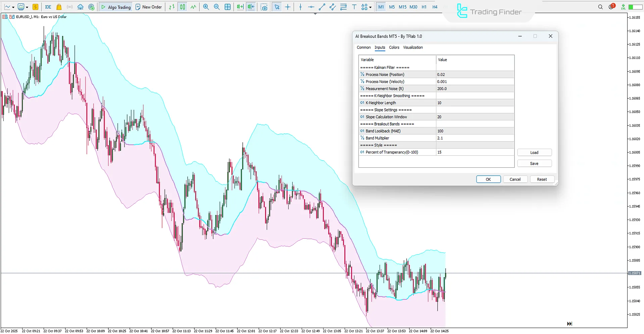The width and height of the screenshot is (644, 334).
Task: Confirm settings with the OK button
Action: (x=488, y=179)
